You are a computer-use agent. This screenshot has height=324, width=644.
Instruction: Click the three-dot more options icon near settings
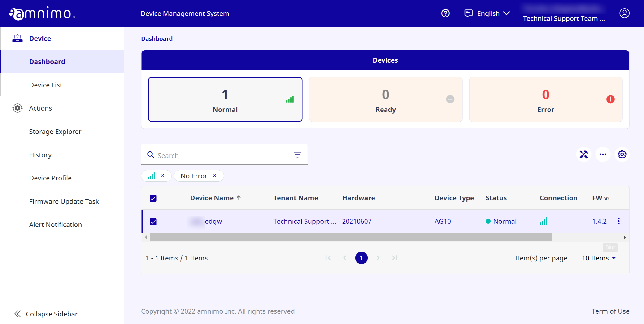pyautogui.click(x=603, y=154)
